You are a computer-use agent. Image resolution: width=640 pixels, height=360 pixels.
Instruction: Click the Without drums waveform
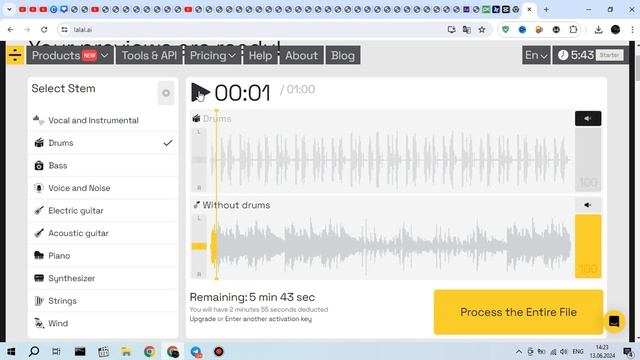(x=390, y=246)
